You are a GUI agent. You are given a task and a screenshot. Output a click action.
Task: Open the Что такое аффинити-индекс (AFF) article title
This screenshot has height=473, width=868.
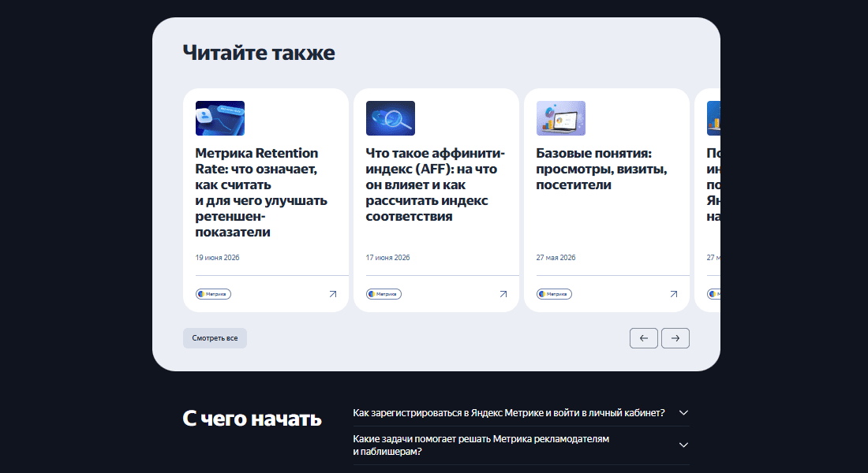point(435,184)
